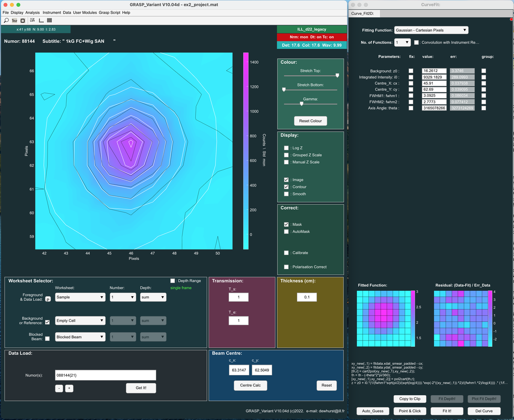514x420 pixels.
Task: Select the magnifier zoom tool
Action: click(6, 20)
